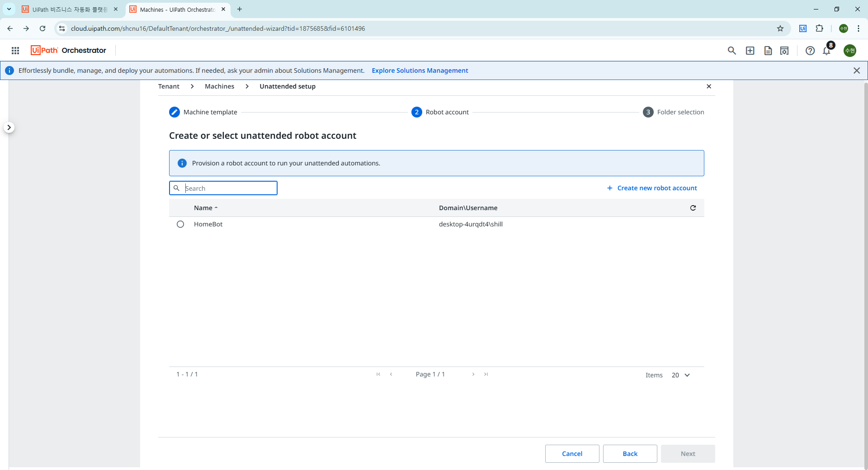
Task: Go to the first page of results
Action: tap(378, 374)
